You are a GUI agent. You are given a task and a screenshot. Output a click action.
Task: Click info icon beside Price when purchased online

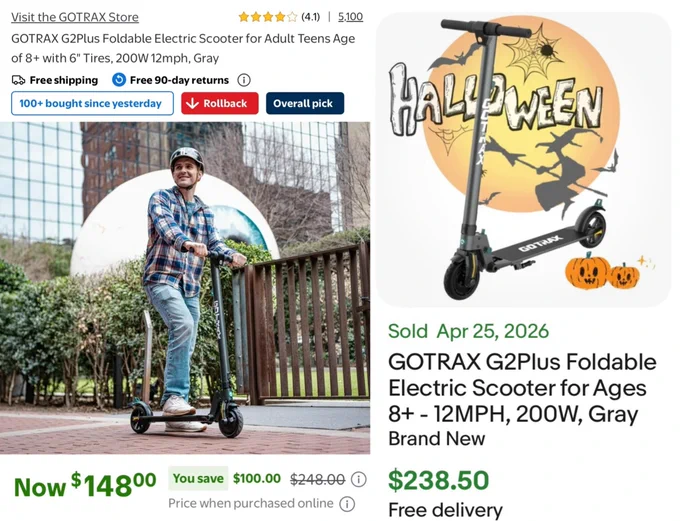coord(347,504)
